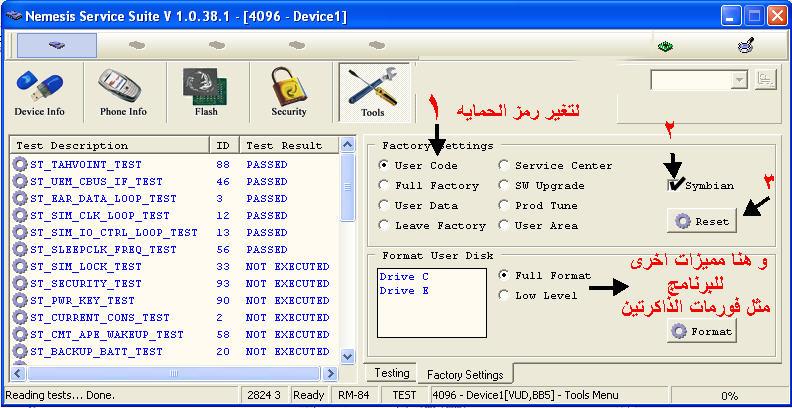Click the test list scroll up arrow
This screenshot has width=792, height=408.
pos(348,145)
